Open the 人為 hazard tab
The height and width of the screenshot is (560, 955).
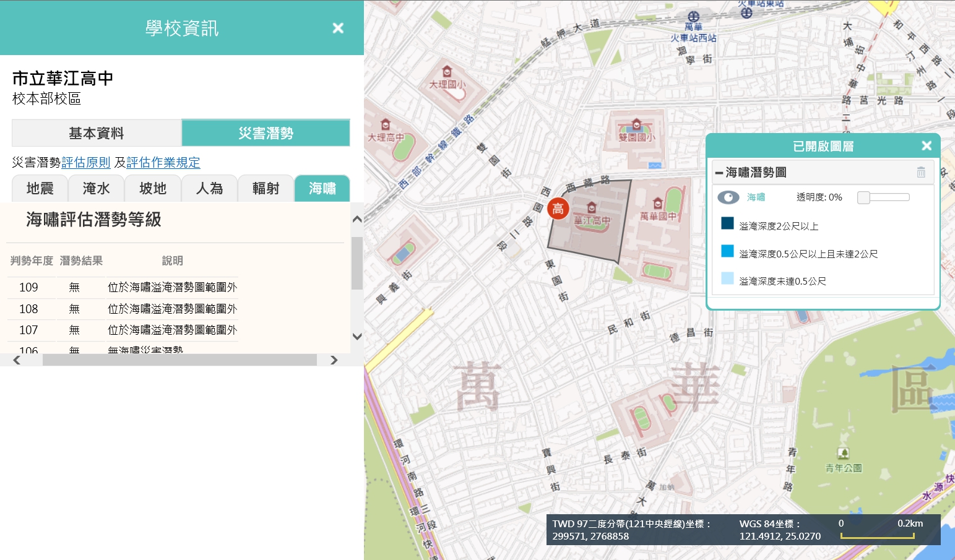209,188
